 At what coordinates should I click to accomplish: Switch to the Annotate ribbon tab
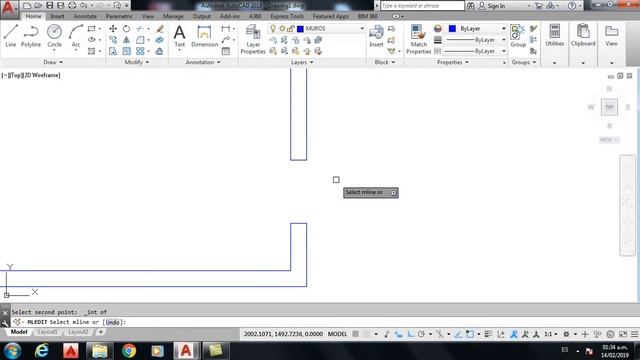click(x=85, y=16)
